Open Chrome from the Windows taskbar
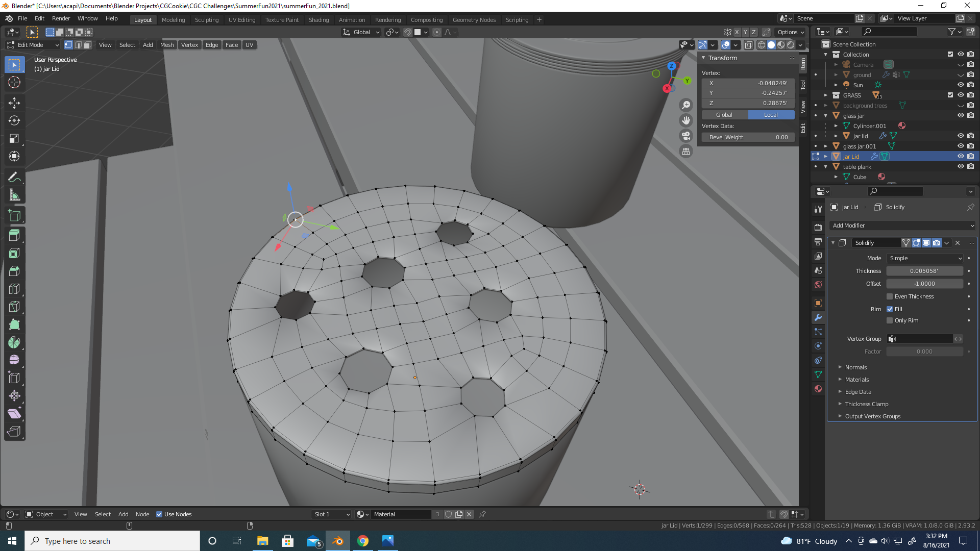The height and width of the screenshot is (551, 980). [x=363, y=541]
